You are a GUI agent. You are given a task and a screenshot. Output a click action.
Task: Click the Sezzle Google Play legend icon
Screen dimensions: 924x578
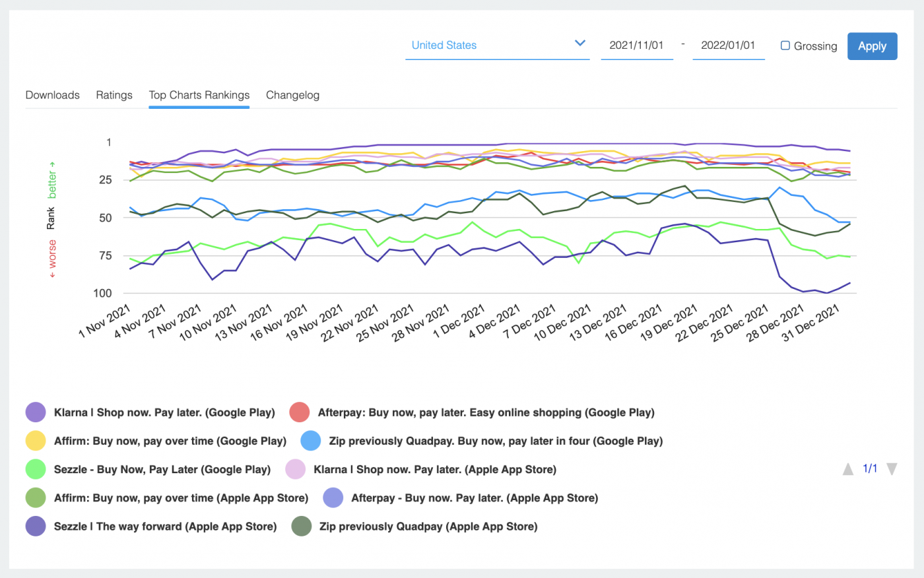[36, 469]
